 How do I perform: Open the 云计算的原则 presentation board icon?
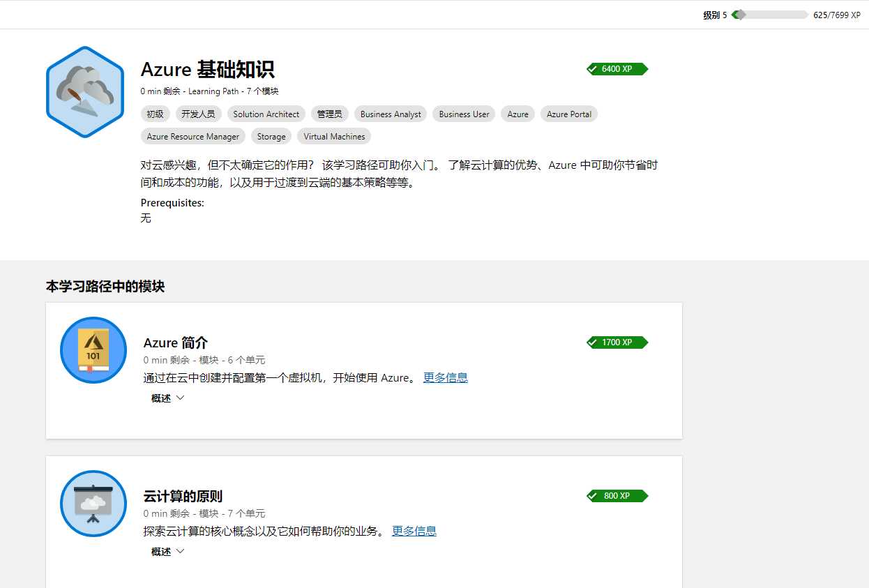click(x=93, y=504)
